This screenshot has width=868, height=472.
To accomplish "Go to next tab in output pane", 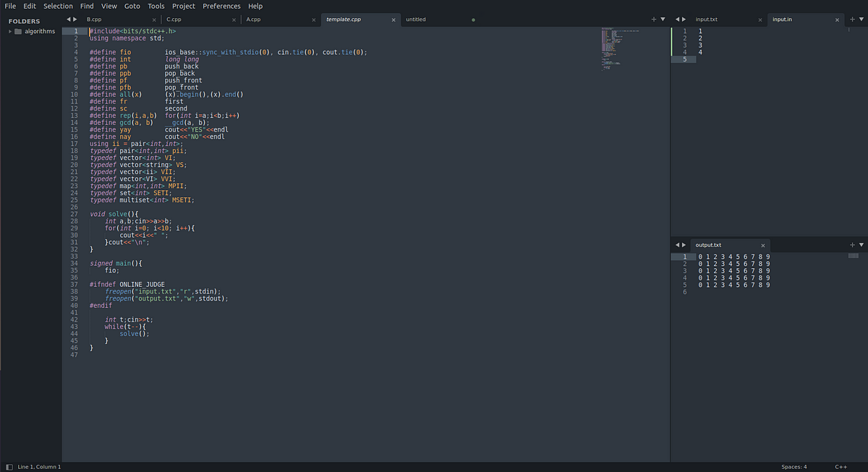I will (x=684, y=245).
